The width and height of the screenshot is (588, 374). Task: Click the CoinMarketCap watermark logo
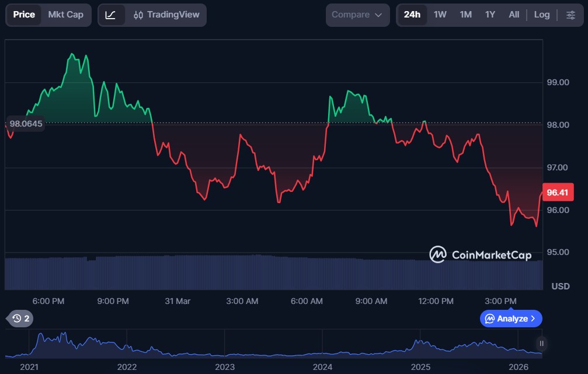click(438, 254)
